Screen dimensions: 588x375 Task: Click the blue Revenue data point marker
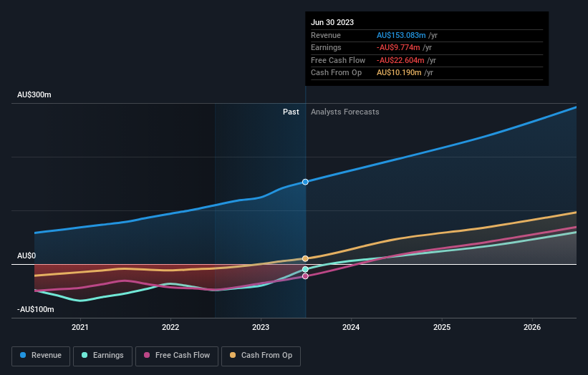point(305,182)
